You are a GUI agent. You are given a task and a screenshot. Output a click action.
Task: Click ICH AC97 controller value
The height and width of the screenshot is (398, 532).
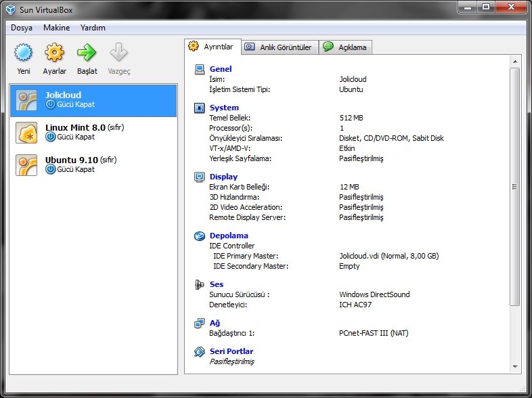click(355, 305)
